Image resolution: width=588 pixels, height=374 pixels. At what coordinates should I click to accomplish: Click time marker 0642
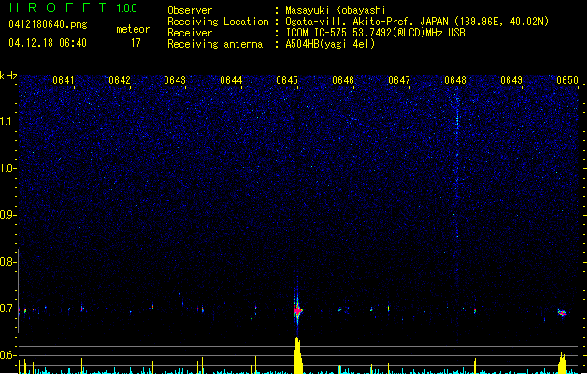(x=120, y=80)
